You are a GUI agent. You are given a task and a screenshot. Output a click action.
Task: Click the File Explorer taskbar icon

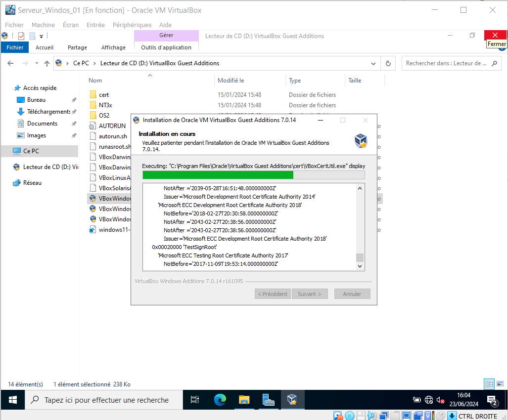[244, 400]
